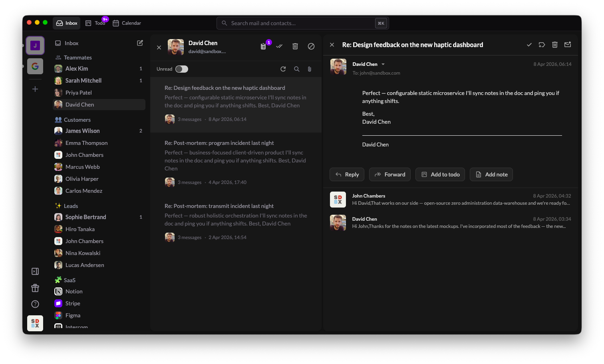Click the mark as unread envelope icon
The image size is (604, 364).
coord(568,45)
